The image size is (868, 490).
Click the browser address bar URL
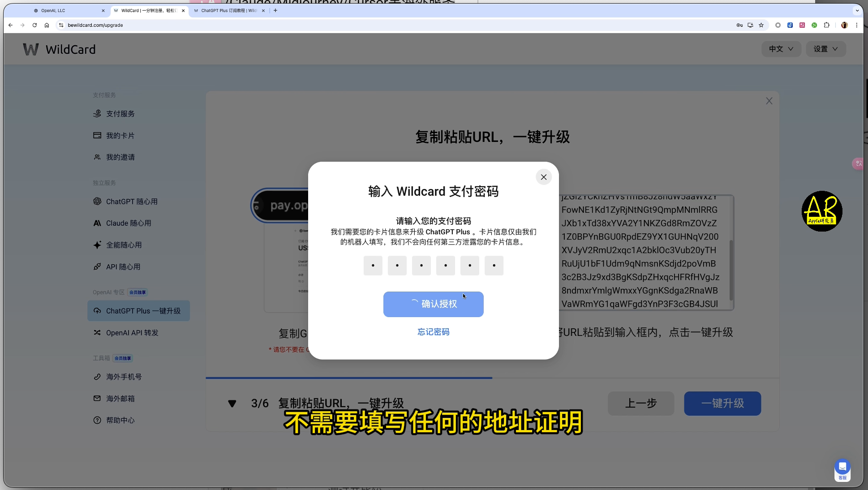[x=95, y=25]
